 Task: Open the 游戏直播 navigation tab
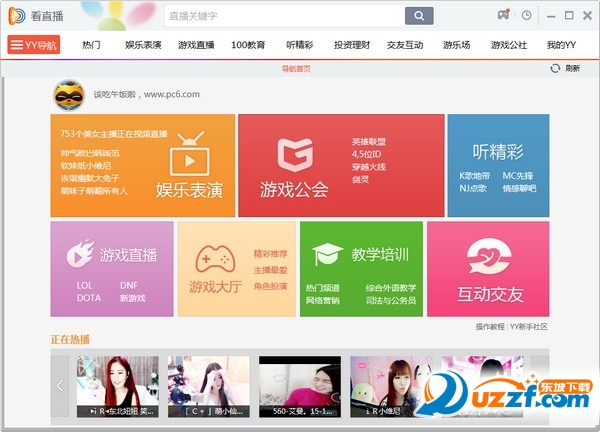[x=196, y=45]
